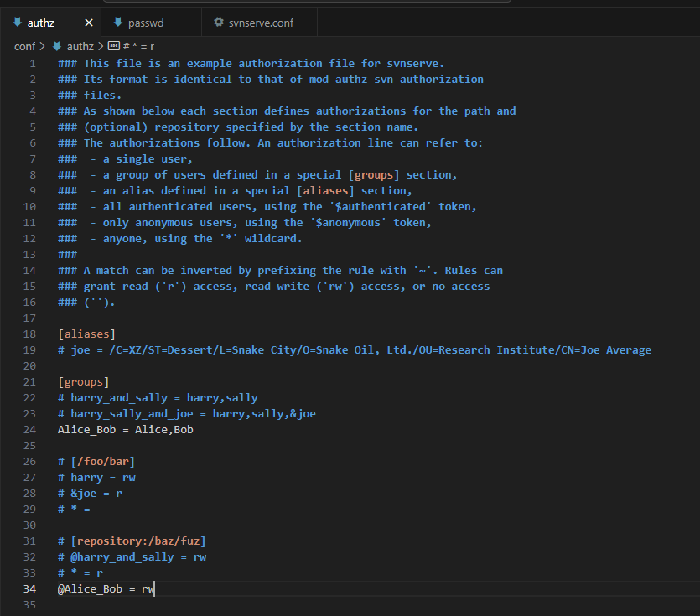Click the '# * =' comment on line 29

74,510
